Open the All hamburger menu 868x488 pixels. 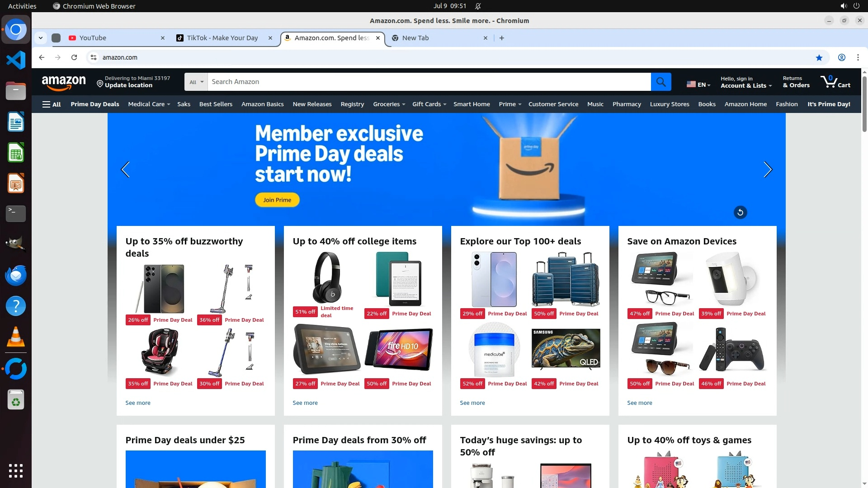point(52,104)
